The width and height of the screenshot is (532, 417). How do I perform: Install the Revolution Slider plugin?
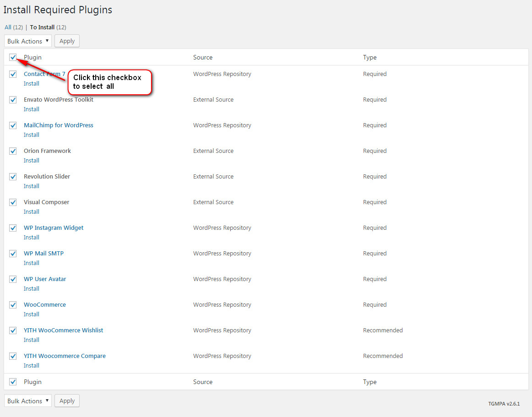(x=32, y=186)
